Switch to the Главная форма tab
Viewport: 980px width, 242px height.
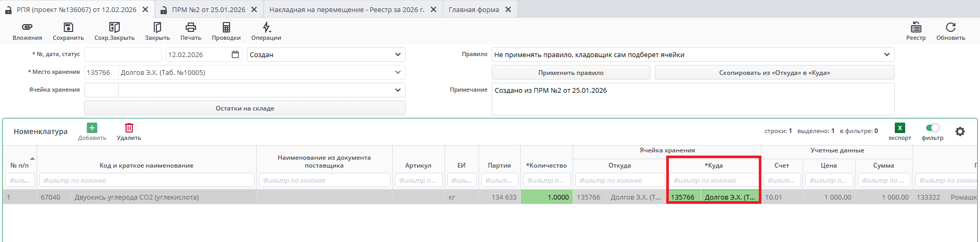pos(473,9)
